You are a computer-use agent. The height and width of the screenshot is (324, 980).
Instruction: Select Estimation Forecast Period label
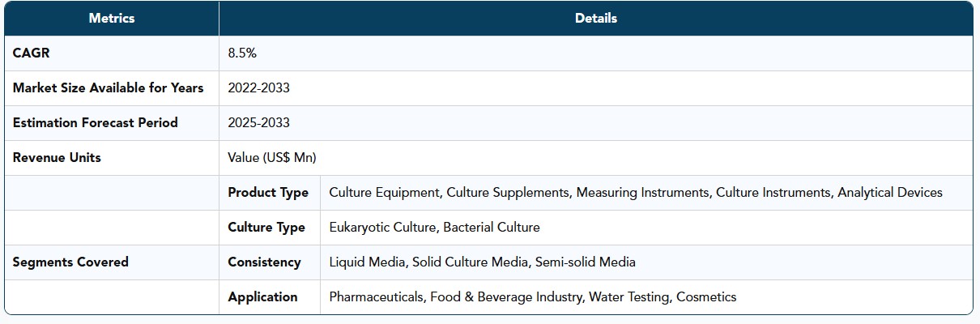(x=95, y=122)
